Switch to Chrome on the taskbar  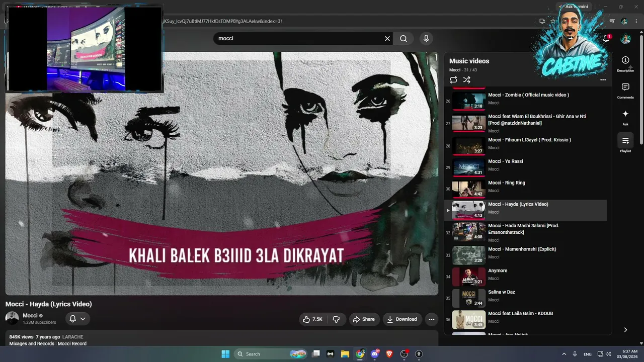coord(360,354)
